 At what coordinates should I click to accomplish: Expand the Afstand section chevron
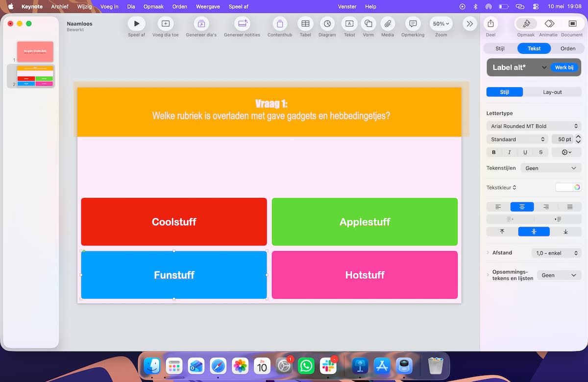pos(488,253)
